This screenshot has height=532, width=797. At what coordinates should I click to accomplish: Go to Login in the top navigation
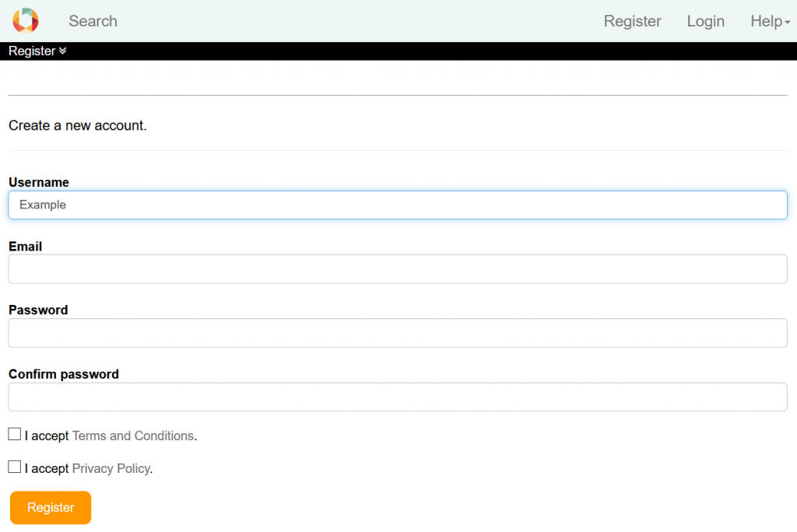pyautogui.click(x=705, y=21)
